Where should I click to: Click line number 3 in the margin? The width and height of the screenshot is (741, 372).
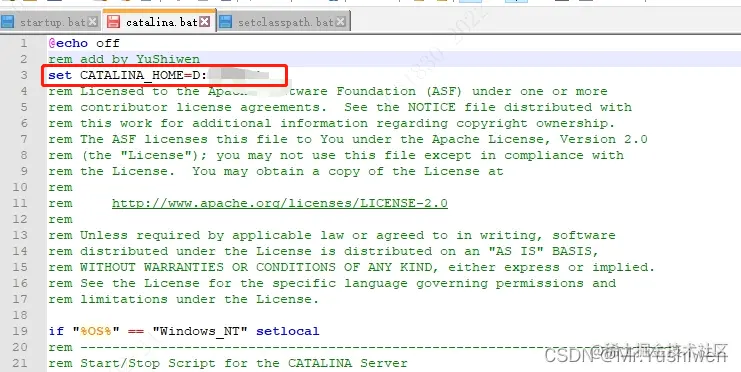click(x=24, y=75)
